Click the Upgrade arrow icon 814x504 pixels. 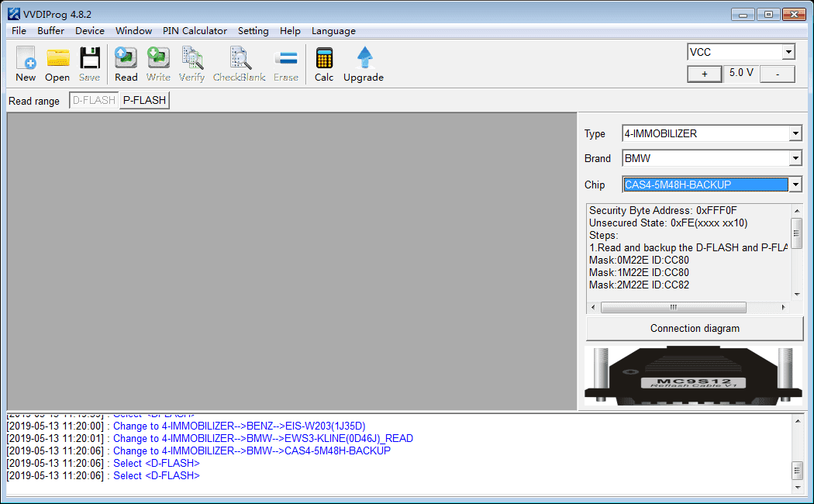click(364, 58)
